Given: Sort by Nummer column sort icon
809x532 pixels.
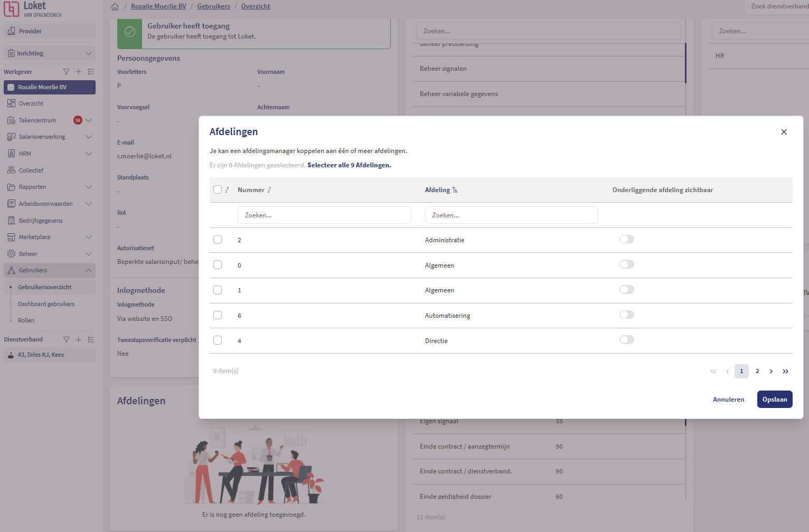Looking at the screenshot, I should click(269, 190).
